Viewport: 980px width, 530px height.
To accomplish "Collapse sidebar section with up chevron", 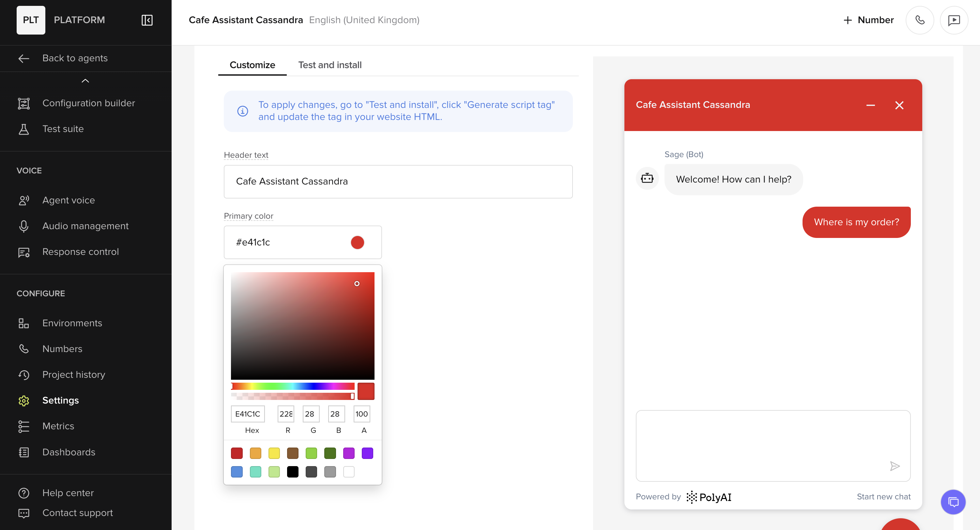I will click(x=85, y=81).
